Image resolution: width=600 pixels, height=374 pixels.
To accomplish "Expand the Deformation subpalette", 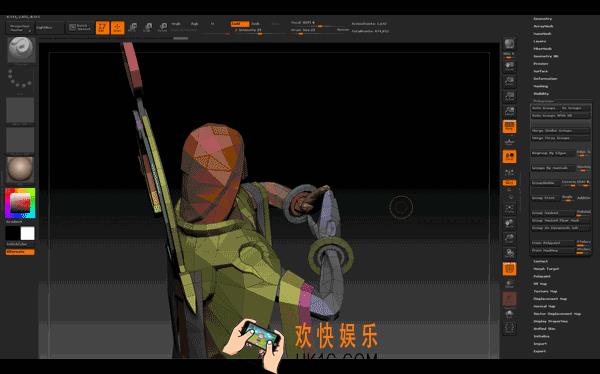I will pyautogui.click(x=545, y=79).
